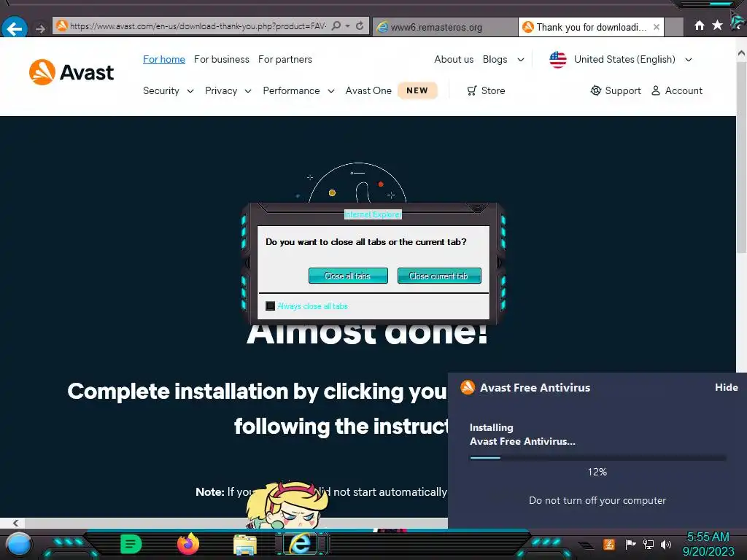Open the Home icon in browser toolbar
The width and height of the screenshot is (747, 560).
tap(699, 26)
